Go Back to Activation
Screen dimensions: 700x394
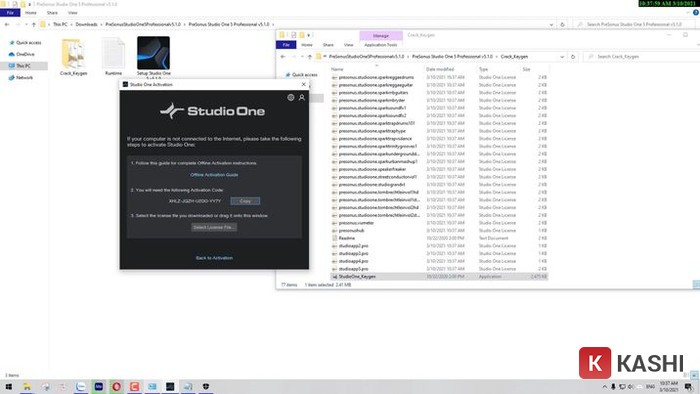[214, 258]
